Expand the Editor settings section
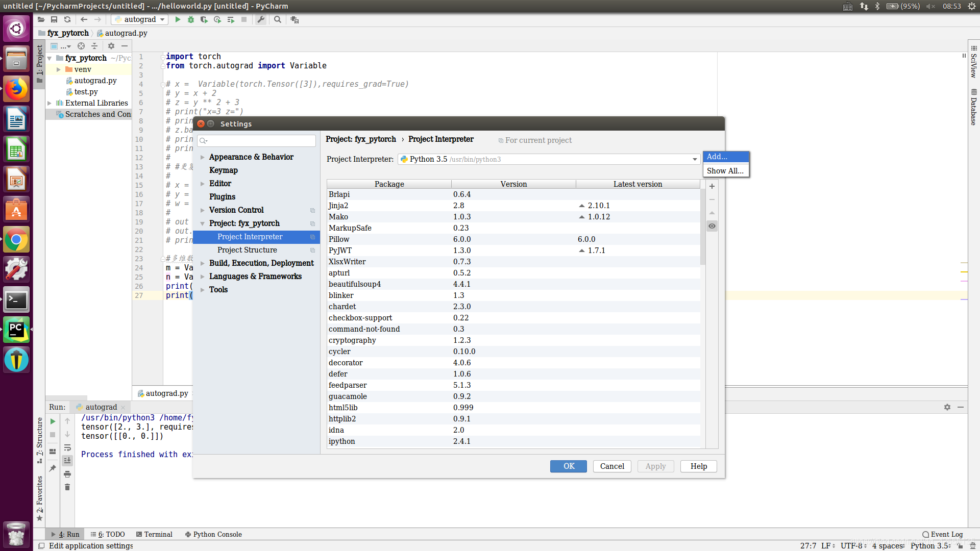The height and width of the screenshot is (551, 980). (x=203, y=184)
